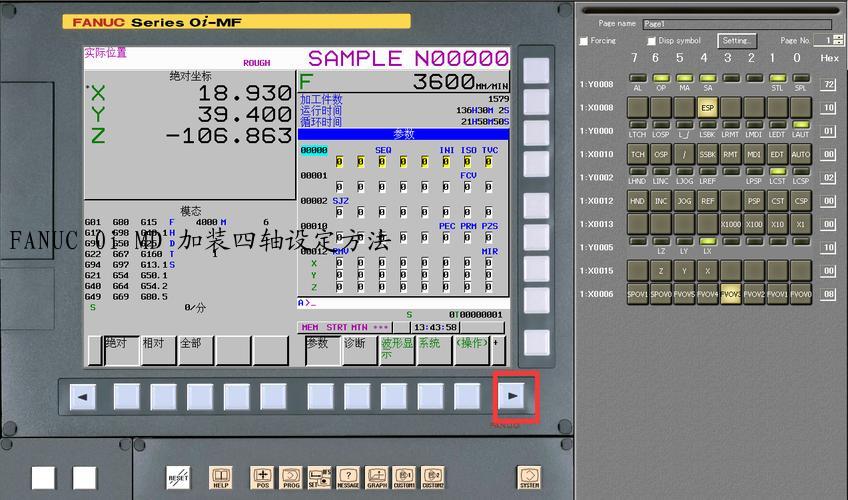Select the CUSTOM2 function key
Viewport: 848px width, 500px height.
(x=433, y=478)
